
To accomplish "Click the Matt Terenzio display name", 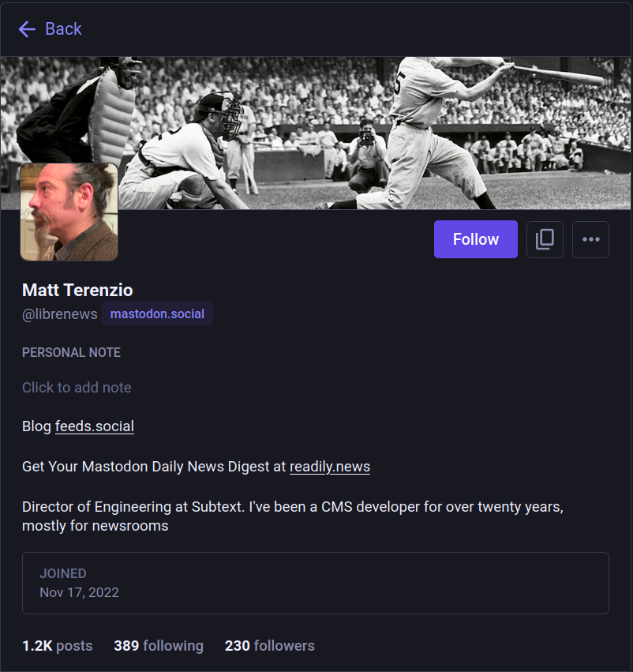I will click(77, 290).
